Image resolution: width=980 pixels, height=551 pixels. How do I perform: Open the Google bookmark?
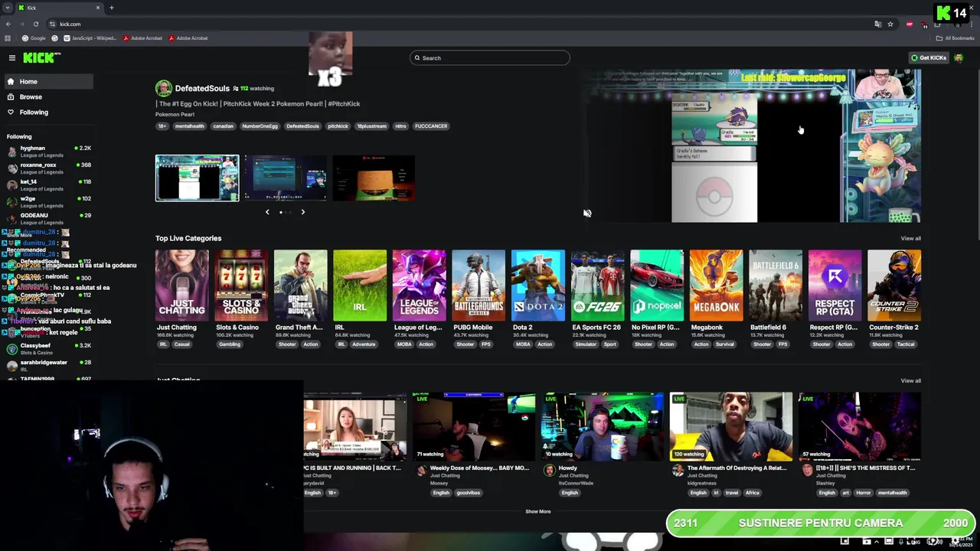pyautogui.click(x=34, y=38)
